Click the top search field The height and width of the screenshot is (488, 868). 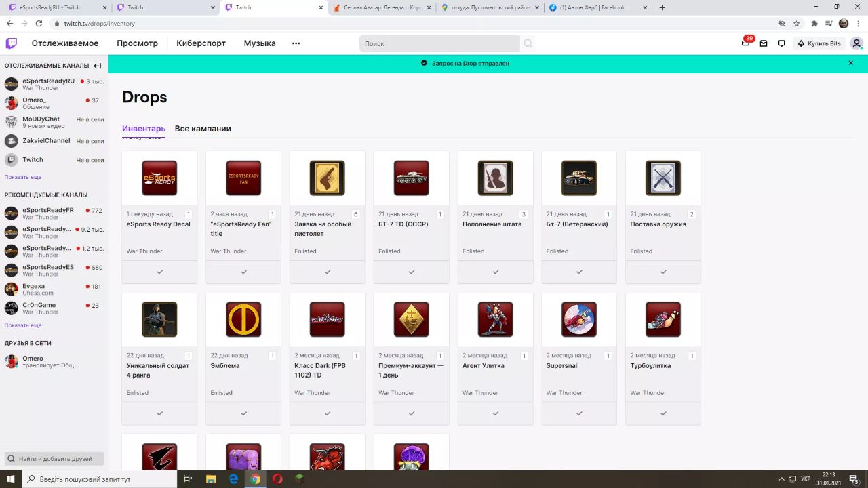439,43
